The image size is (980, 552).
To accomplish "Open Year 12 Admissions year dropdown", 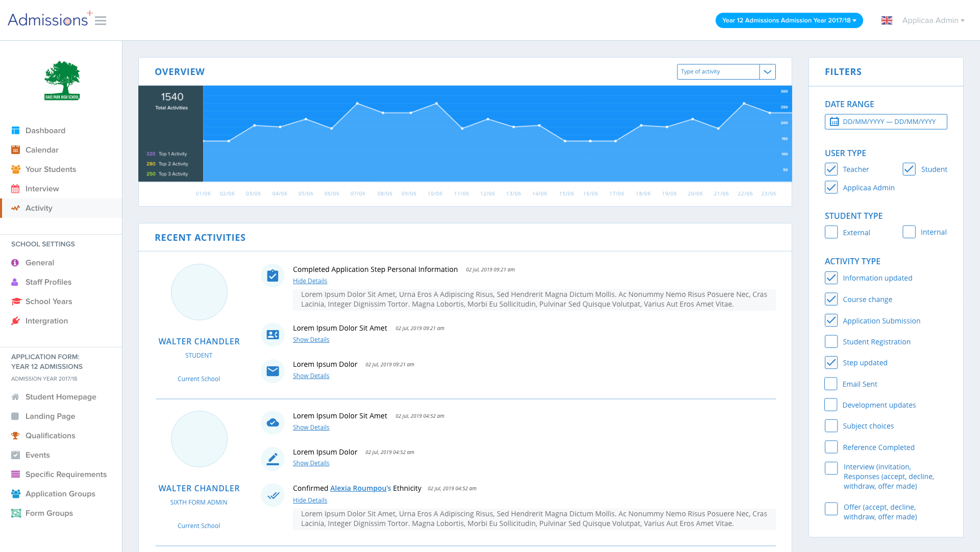I will point(789,20).
